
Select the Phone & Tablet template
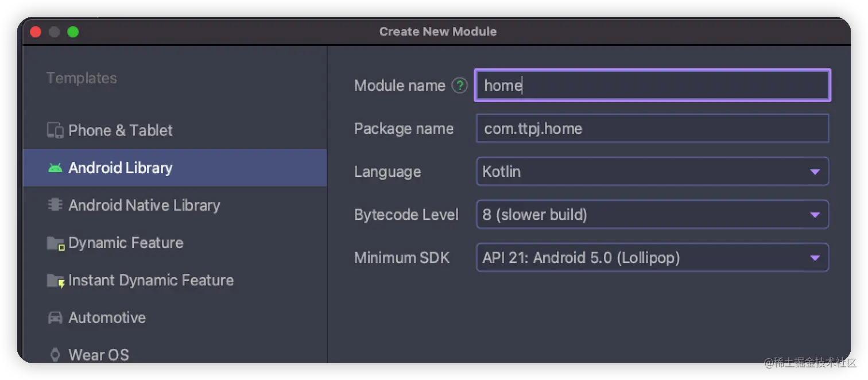pos(175,130)
